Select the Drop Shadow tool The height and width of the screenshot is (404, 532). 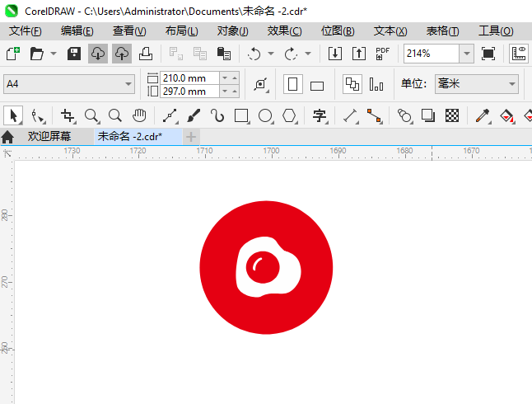click(x=428, y=115)
